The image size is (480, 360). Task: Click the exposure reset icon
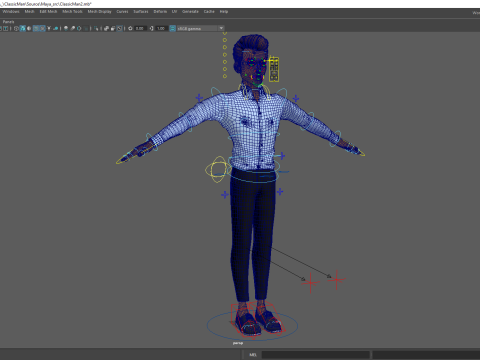pos(130,28)
